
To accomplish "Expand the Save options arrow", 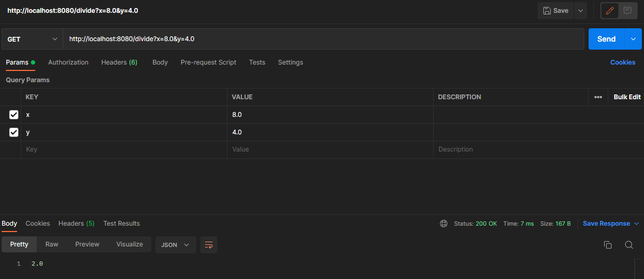I will [x=580, y=11].
